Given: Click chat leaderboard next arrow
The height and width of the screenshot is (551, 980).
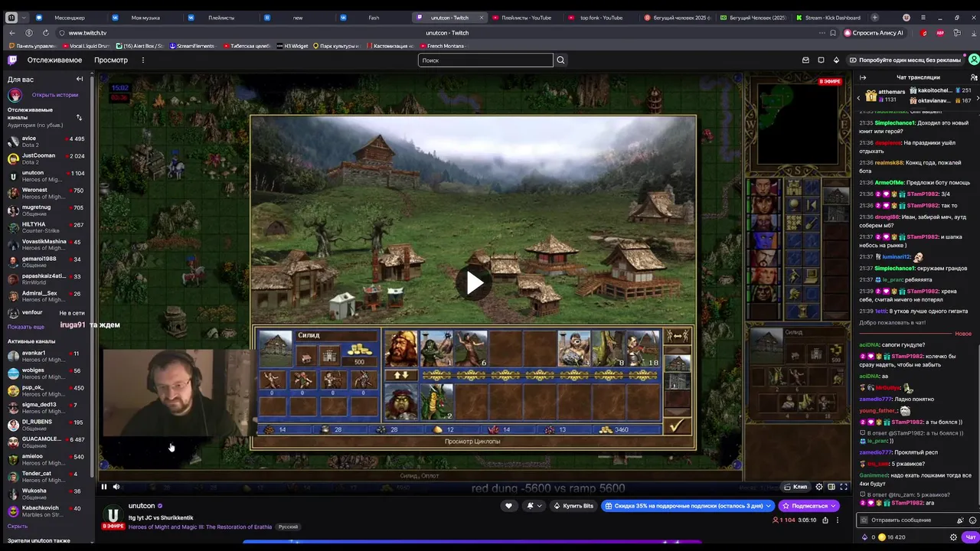Looking at the screenshot, I should click(976, 96).
